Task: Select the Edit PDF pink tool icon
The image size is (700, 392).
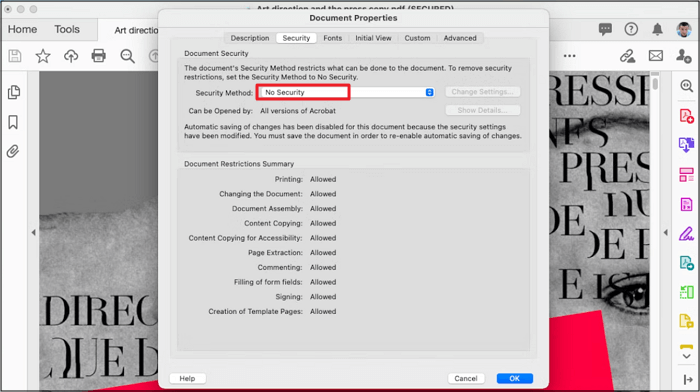Action: pyautogui.click(x=686, y=204)
